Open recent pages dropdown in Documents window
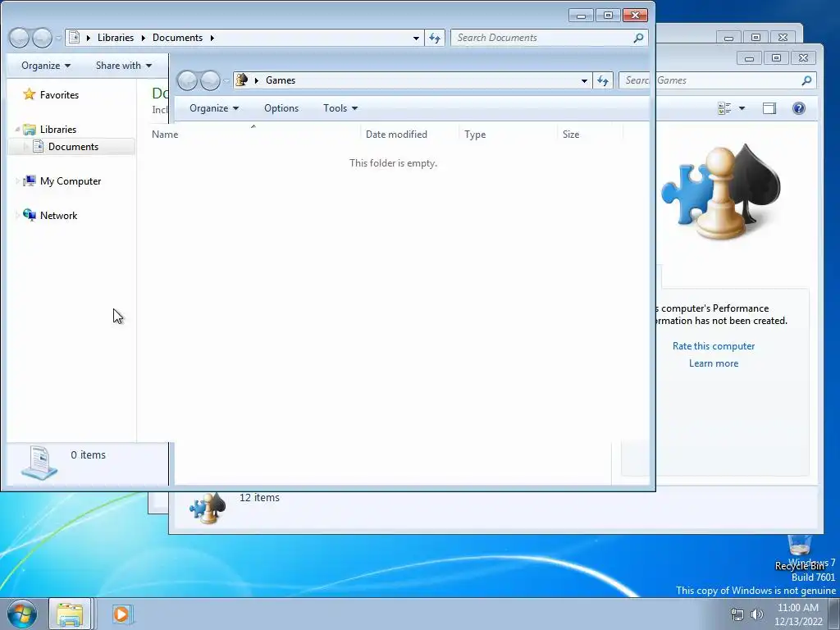This screenshot has height=630, width=840. click(59, 38)
